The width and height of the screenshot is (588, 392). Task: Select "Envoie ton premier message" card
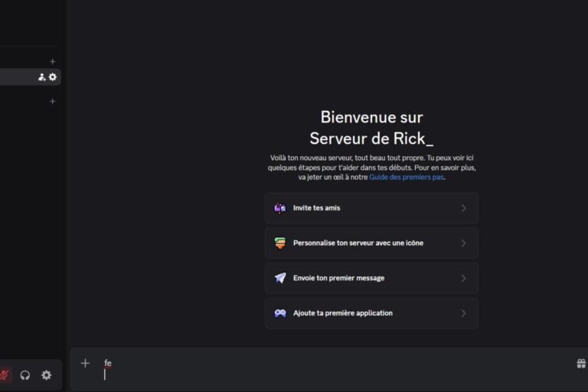point(371,278)
